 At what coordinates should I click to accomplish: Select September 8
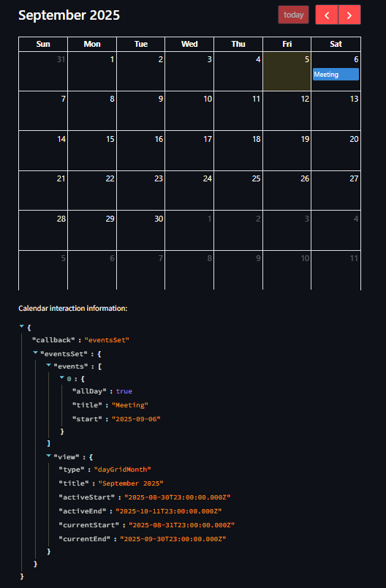pos(92,111)
